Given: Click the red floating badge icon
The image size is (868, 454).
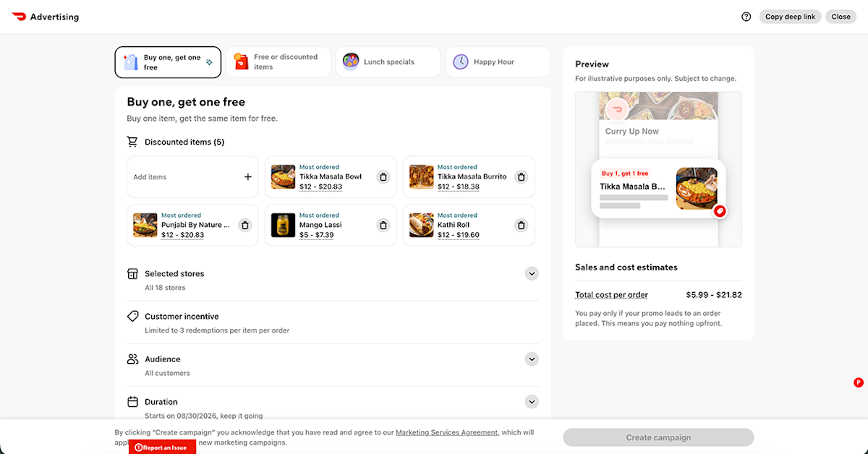Looking at the screenshot, I should coord(859,382).
